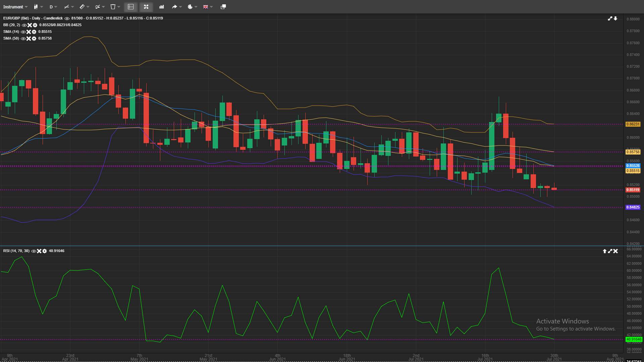The width and height of the screenshot is (644, 362).
Task: Expand the delete options dropdown arrow
Action: 119,7
